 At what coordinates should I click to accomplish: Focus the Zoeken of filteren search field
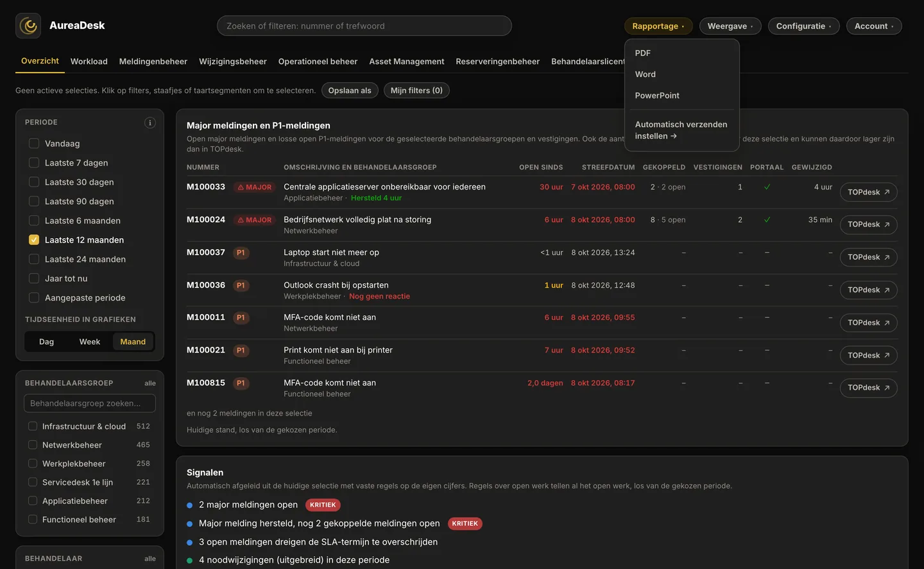point(364,26)
